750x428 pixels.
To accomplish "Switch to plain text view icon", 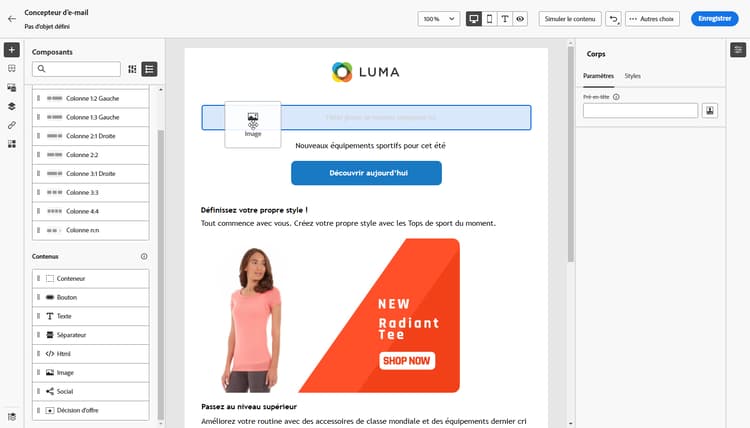I will pyautogui.click(x=505, y=19).
